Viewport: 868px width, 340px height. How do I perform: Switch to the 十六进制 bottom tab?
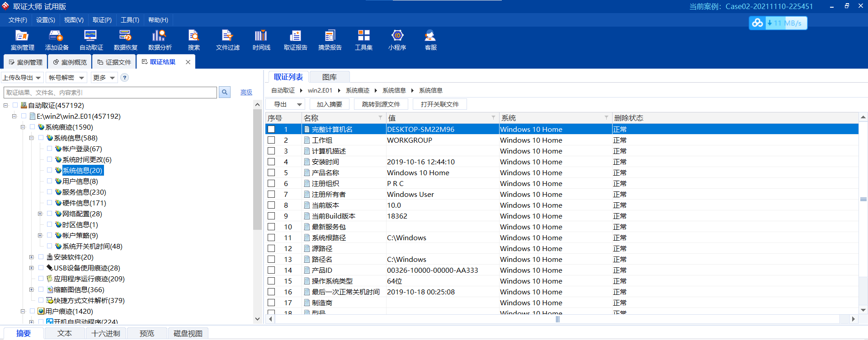tap(106, 333)
